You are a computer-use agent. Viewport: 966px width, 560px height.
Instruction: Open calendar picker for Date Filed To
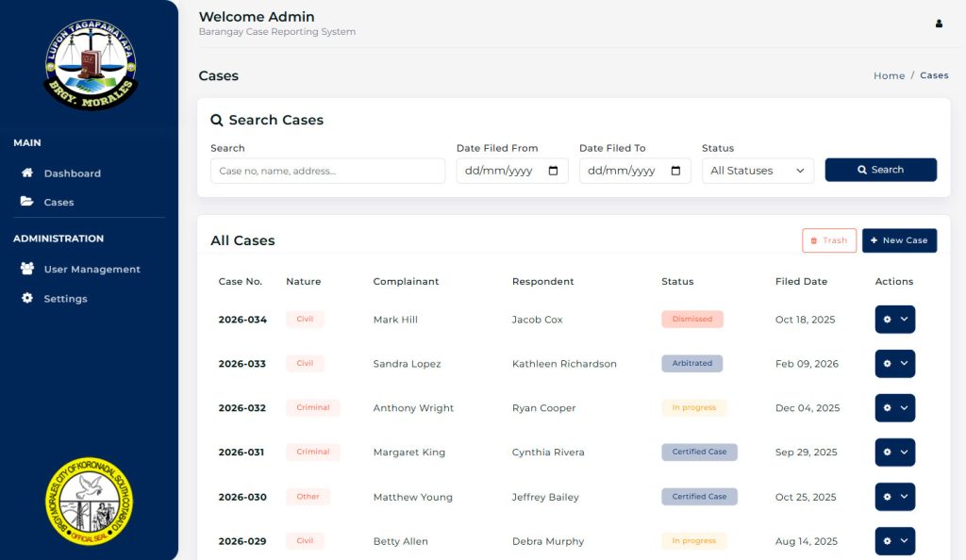[x=675, y=171]
